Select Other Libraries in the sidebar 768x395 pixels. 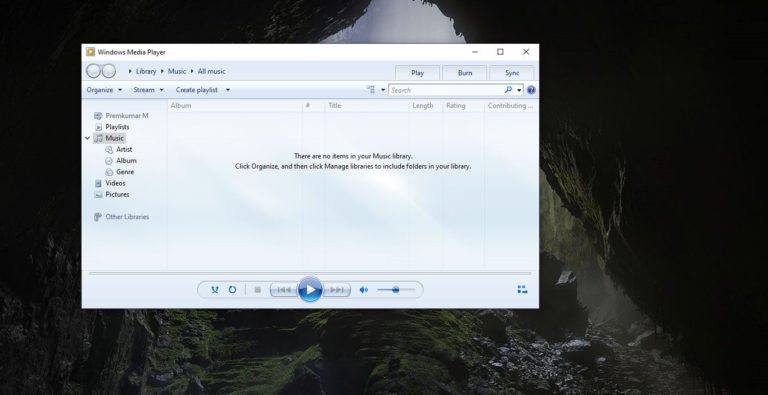pyautogui.click(x=127, y=217)
